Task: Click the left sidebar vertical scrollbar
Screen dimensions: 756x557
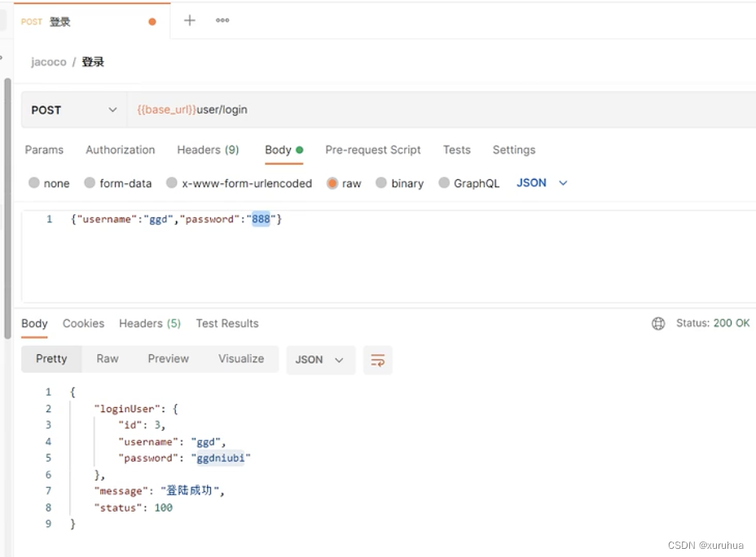Action: click(7, 208)
